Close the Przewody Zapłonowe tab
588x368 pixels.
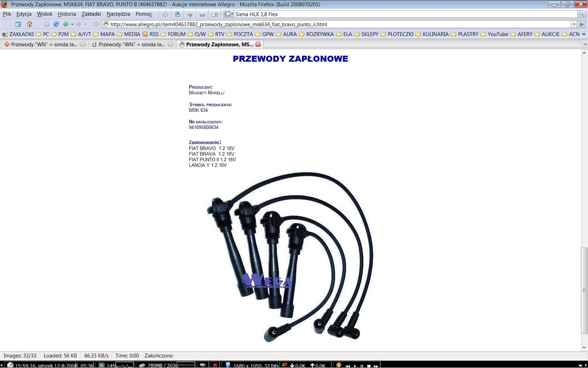pos(258,44)
